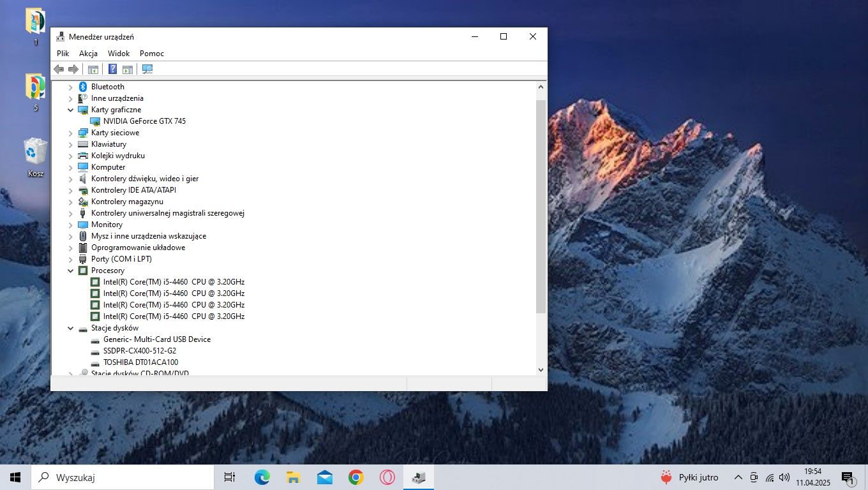Select the chip icon next to Procesory
Screen dimensions: 868x490
(83, 271)
